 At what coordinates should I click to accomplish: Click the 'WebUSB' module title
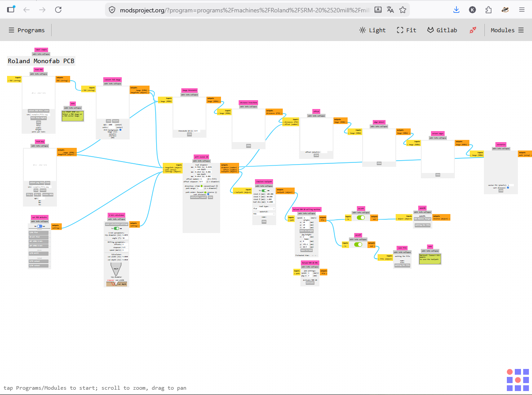tap(423, 208)
